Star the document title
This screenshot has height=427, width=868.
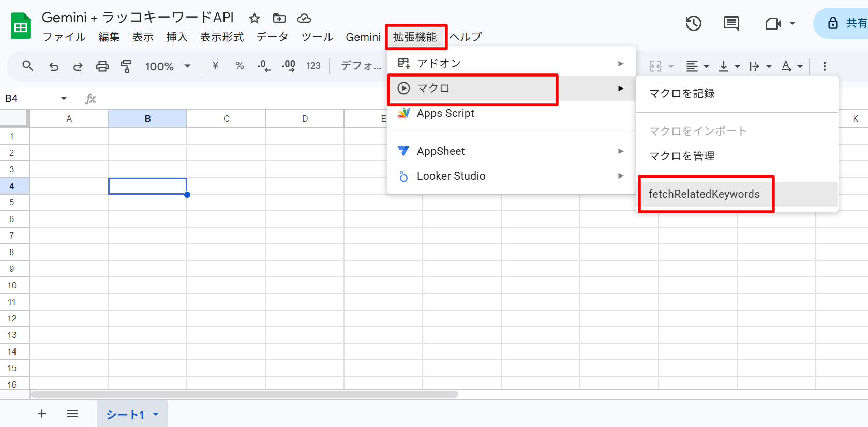point(254,19)
